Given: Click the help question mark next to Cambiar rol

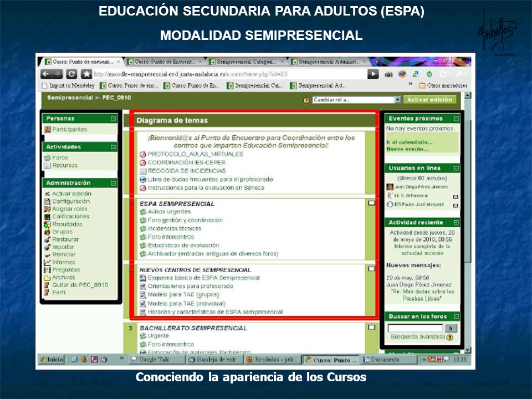Looking at the screenshot, I should pos(306,100).
